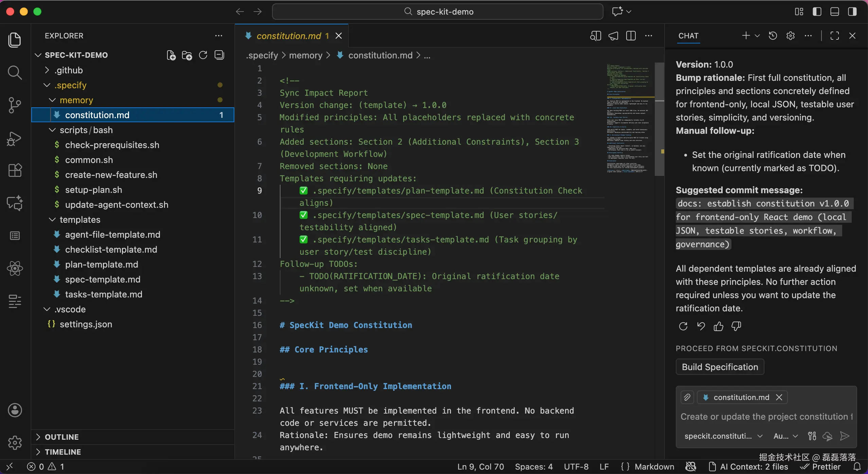This screenshot has height=474, width=868.
Task: Click the Build Specification button
Action: click(x=720, y=367)
